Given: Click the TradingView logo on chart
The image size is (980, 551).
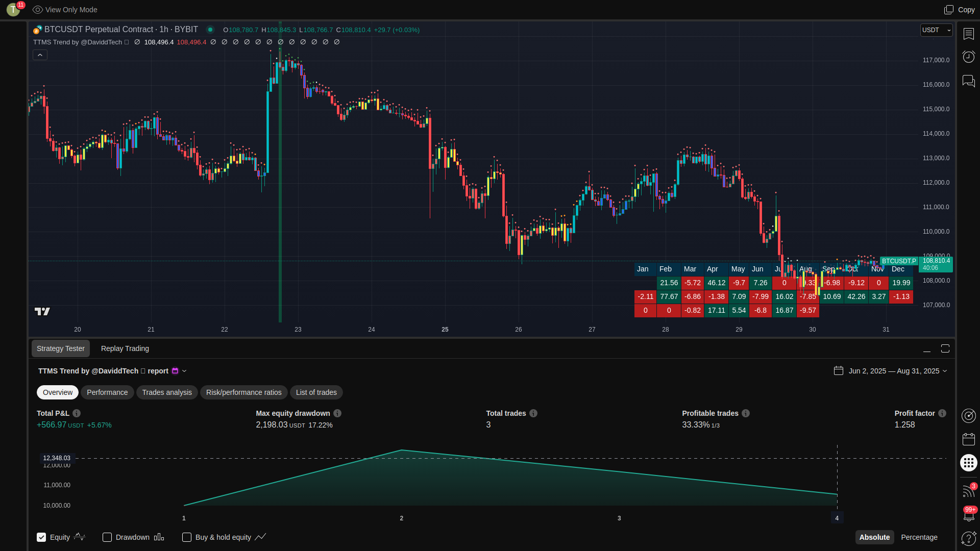Looking at the screenshot, I should coord(42,311).
